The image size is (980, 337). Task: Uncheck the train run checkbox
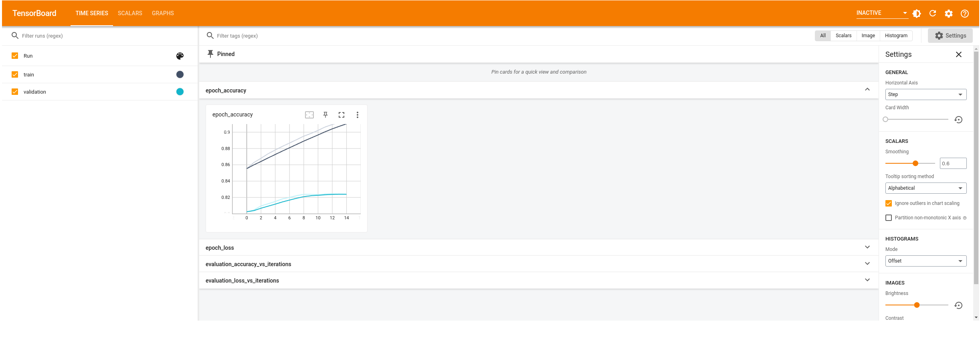[x=15, y=74]
